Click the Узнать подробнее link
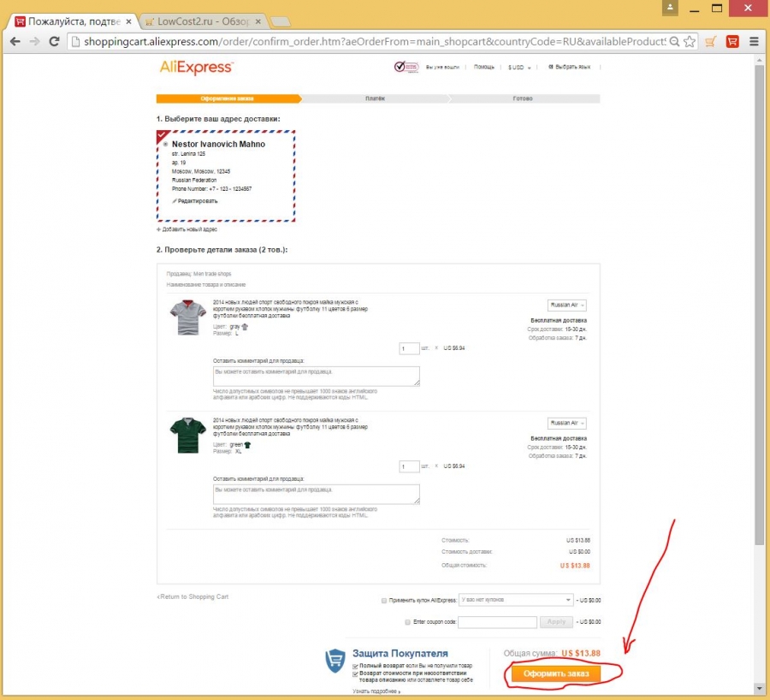The height and width of the screenshot is (700, 770). click(376, 691)
